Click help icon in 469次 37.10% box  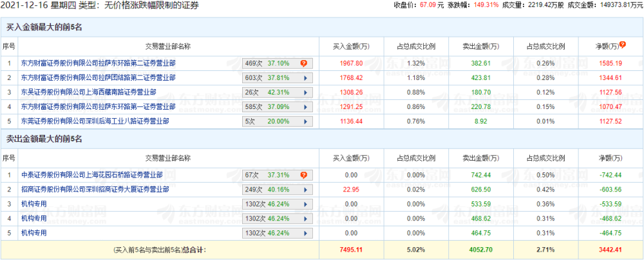point(303,63)
